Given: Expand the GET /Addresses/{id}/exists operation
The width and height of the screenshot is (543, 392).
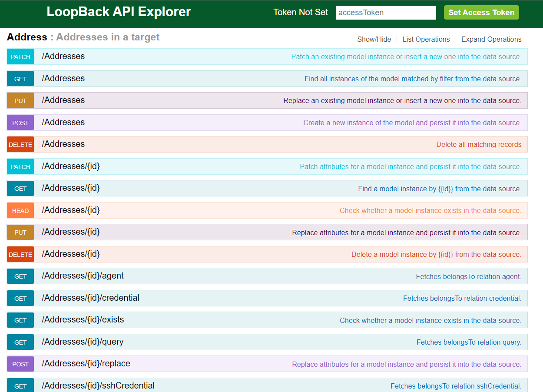Looking at the screenshot, I should pos(82,320).
